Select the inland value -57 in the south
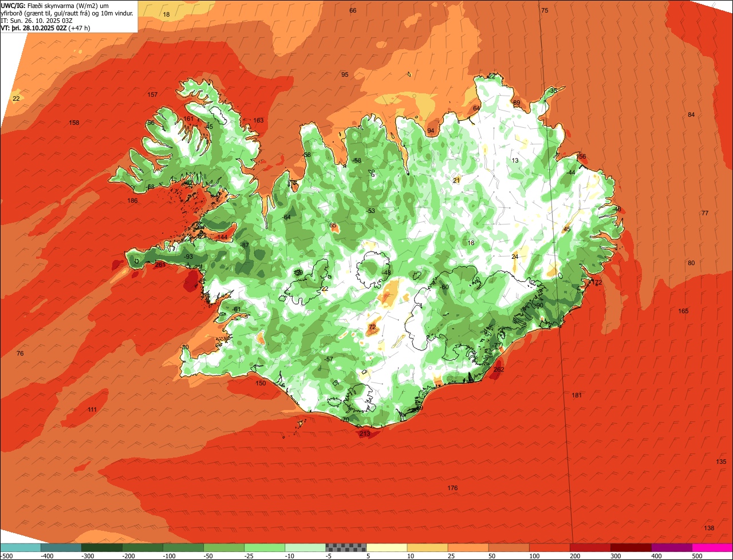733x560 pixels. [328, 359]
